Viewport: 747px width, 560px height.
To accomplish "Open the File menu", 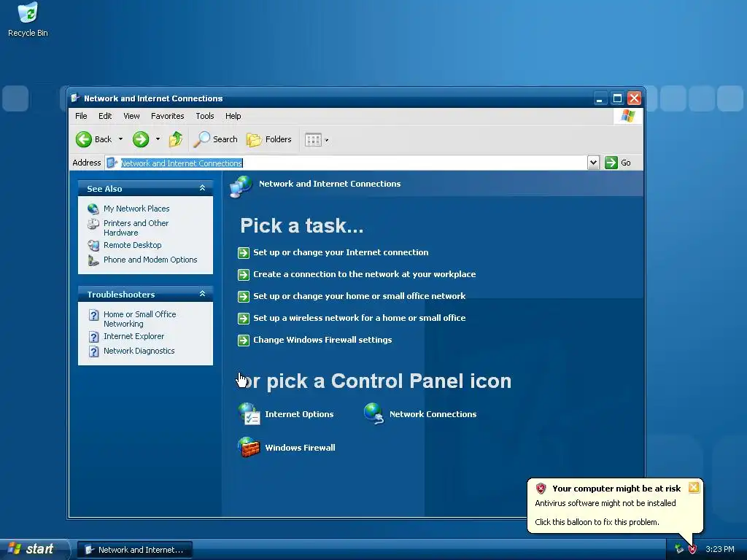I will [x=81, y=116].
